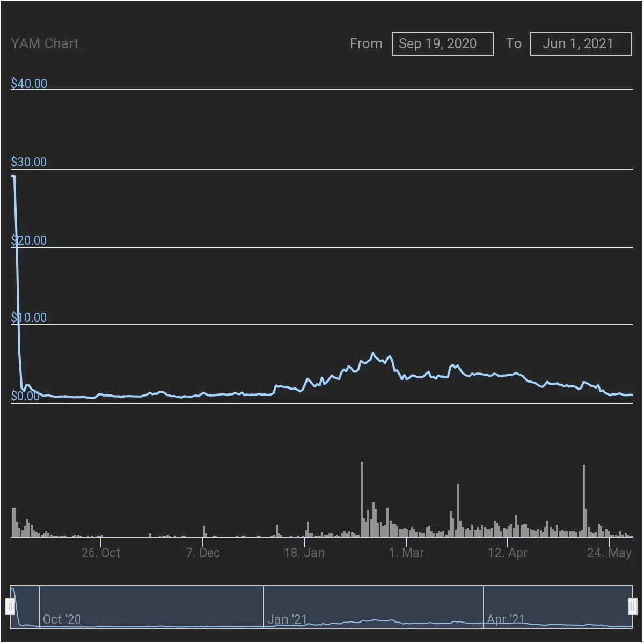Click the 1. Mar date tick label
Image resolution: width=644 pixels, height=644 pixels.
[406, 553]
